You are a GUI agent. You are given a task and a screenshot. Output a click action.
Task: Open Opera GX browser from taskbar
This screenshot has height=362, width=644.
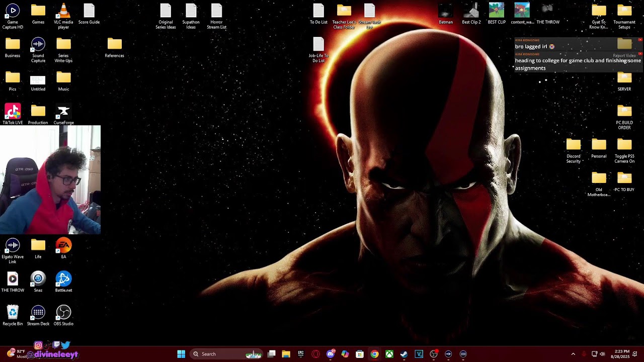pos(315,354)
